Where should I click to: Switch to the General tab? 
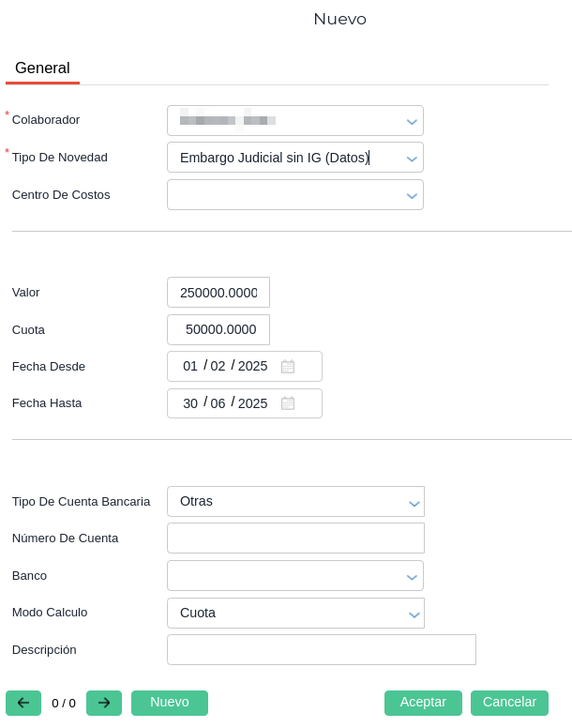coord(42,68)
